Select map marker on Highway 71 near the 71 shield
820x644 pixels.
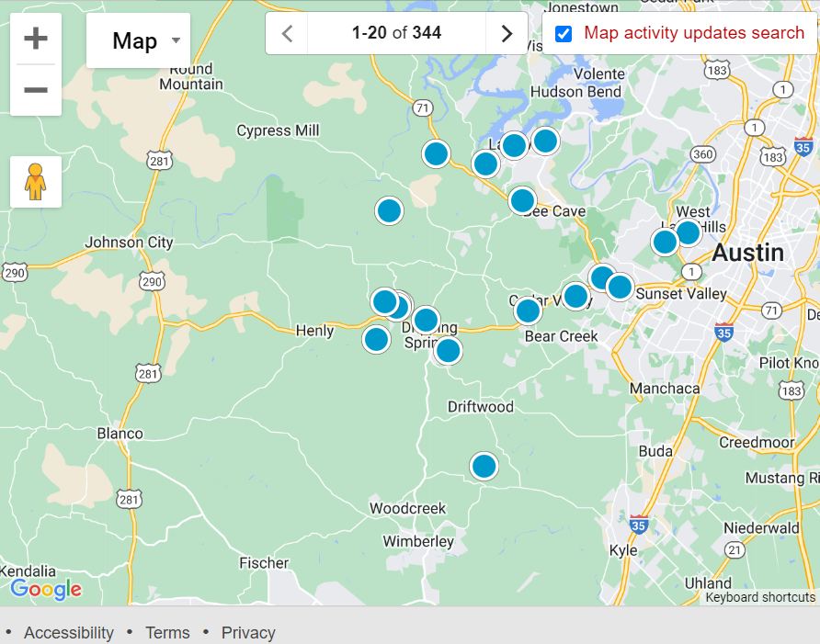[436, 153]
